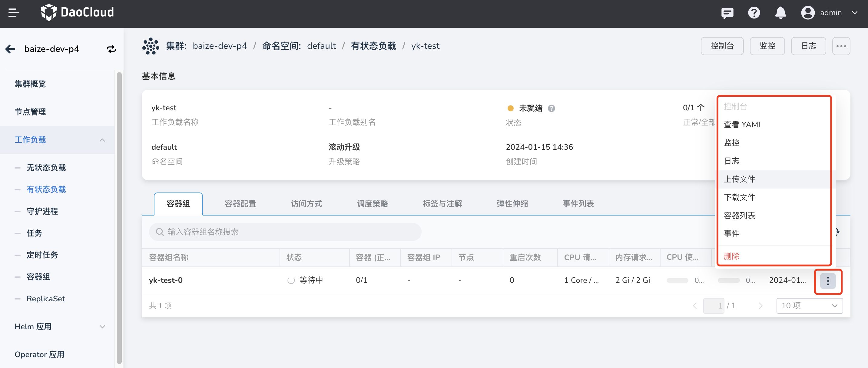Open the kebab menu on yk-test-0 row
This screenshot has width=868, height=368.
(828, 281)
